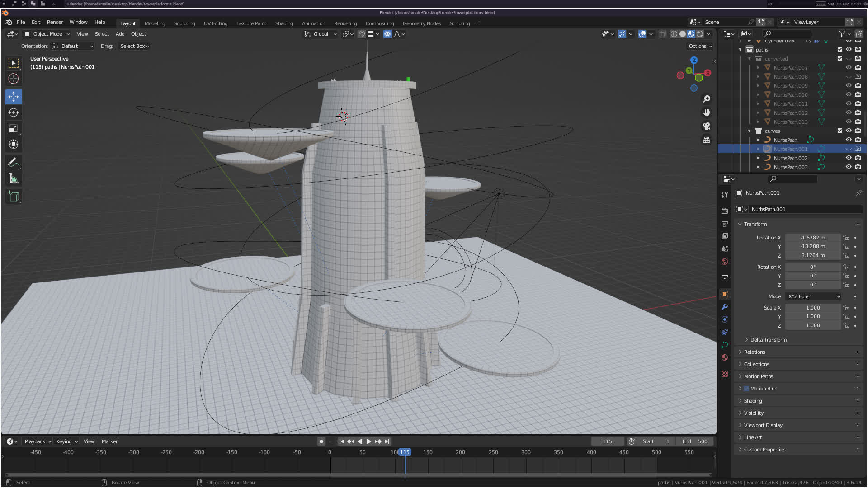868x488 pixels.
Task: Hide NurbsPath.002 using eye icon
Action: coord(849,158)
